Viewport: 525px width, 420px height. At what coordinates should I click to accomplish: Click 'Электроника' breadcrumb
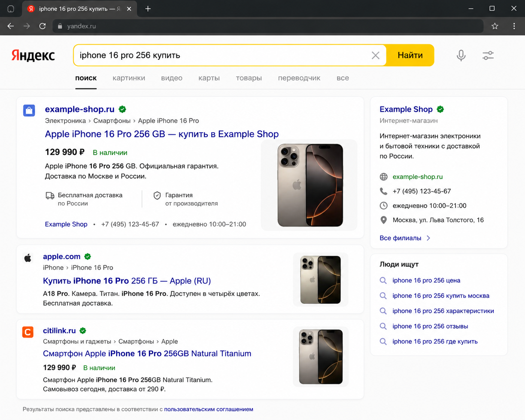click(x=65, y=121)
